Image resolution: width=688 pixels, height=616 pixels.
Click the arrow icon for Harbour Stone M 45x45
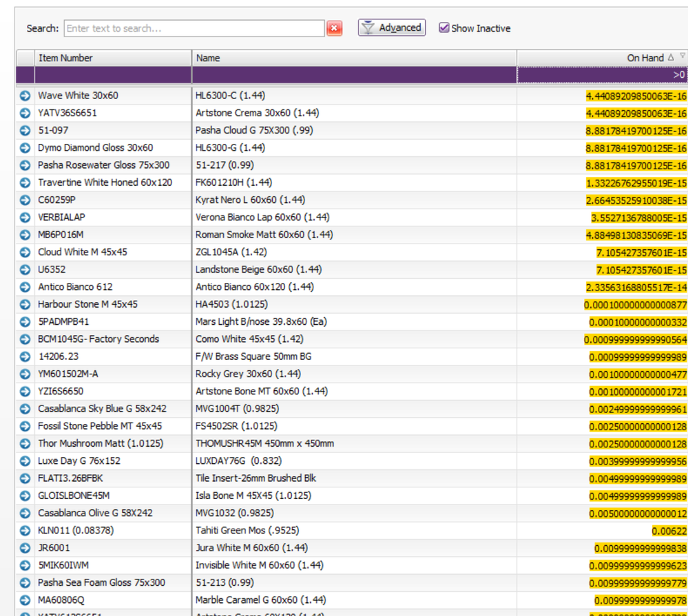[x=25, y=304]
